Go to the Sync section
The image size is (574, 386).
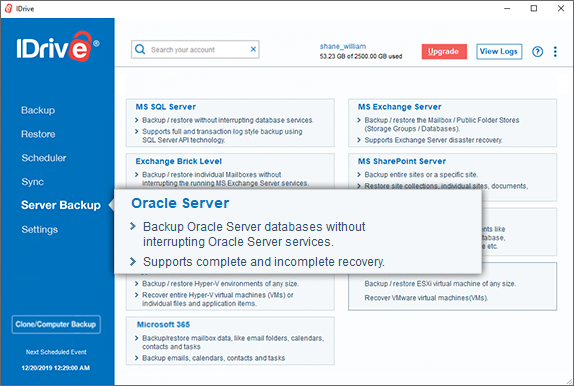(32, 182)
